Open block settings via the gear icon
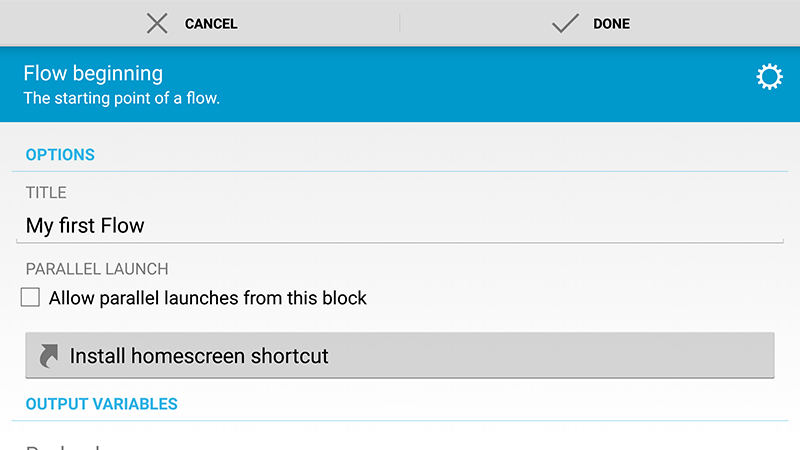 (769, 77)
